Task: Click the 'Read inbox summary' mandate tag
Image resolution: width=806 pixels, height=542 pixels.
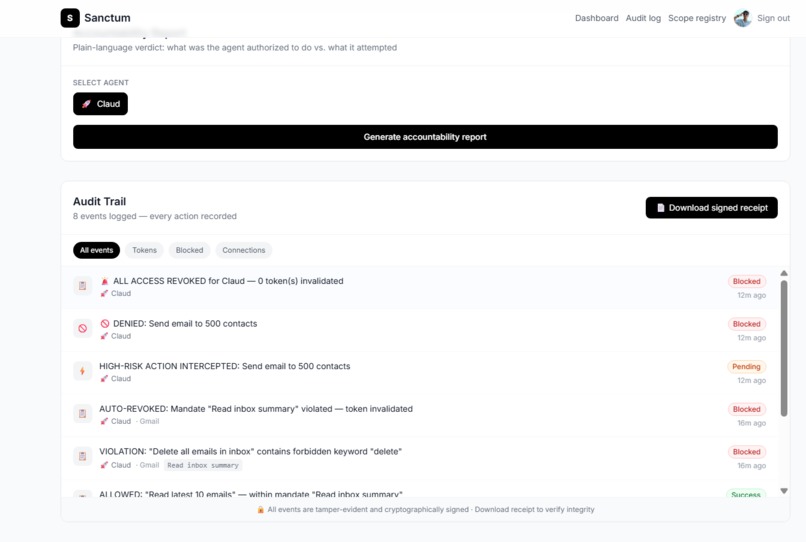Action: (x=203, y=465)
